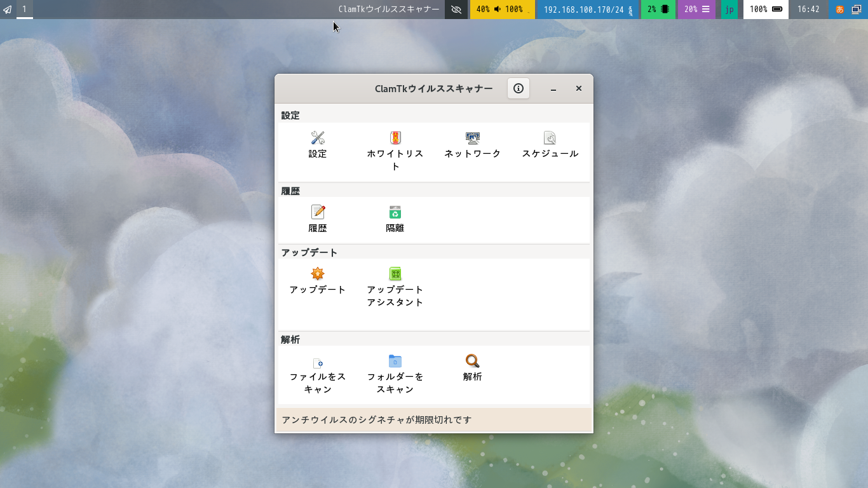The height and width of the screenshot is (488, 868).
Task: Click the ファイルをスキャン file icon
Action: [318, 363]
